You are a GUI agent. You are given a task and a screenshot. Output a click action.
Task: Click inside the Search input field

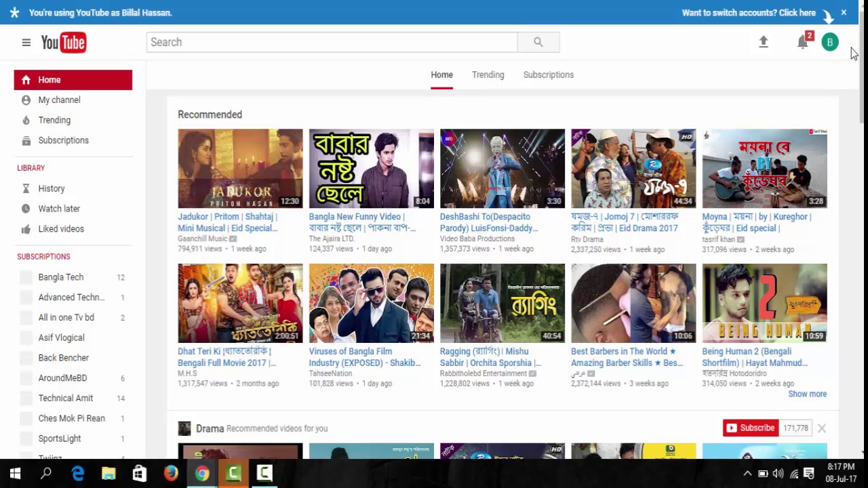tap(332, 42)
